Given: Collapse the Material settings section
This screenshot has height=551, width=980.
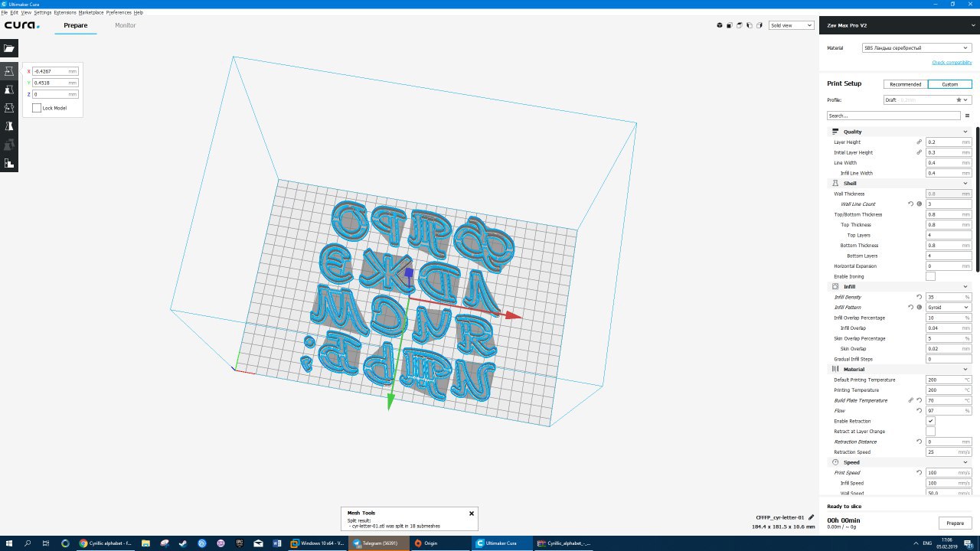Looking at the screenshot, I should pos(900,369).
